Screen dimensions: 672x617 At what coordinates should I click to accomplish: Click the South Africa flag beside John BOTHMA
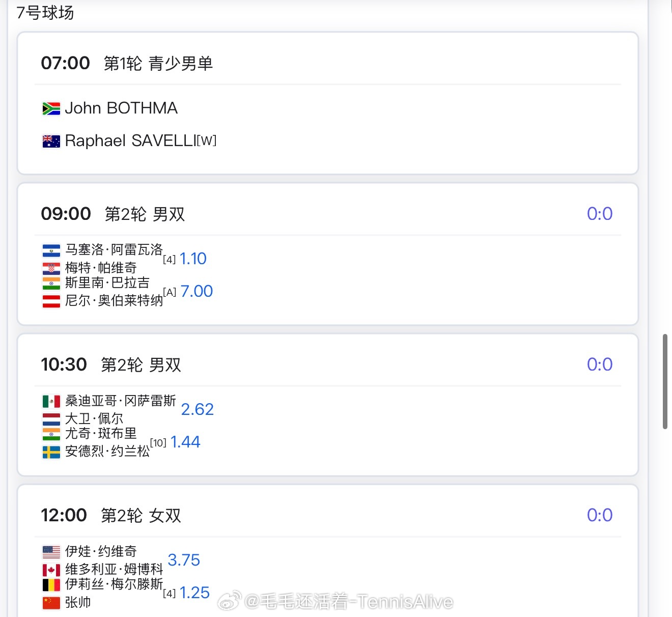51,108
